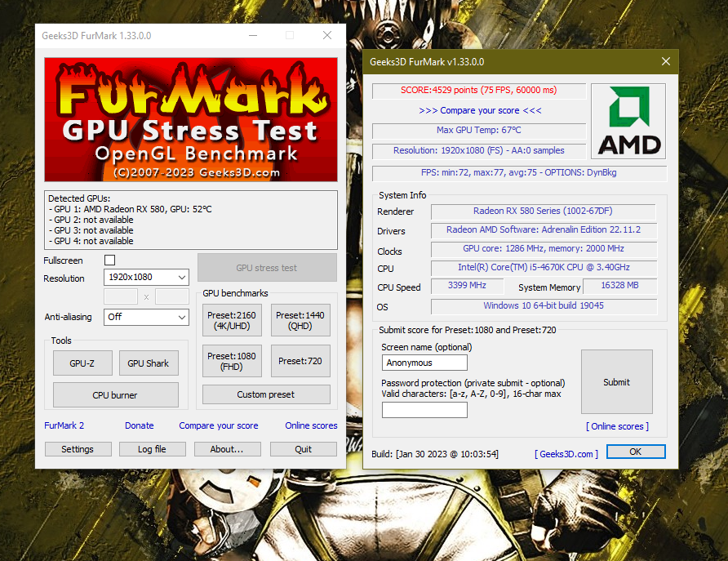The image size is (728, 561).
Task: Open the Resolution dropdown
Action: coord(147,278)
